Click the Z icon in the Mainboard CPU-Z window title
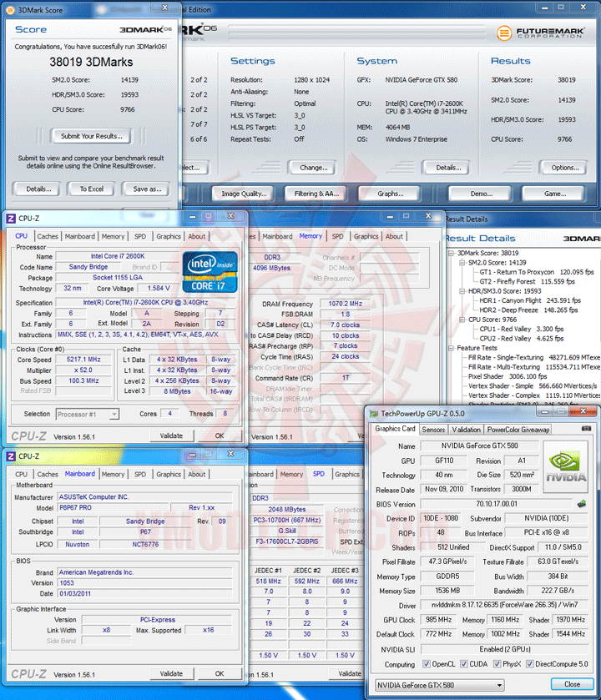The width and height of the screenshot is (601, 700). tap(11, 456)
